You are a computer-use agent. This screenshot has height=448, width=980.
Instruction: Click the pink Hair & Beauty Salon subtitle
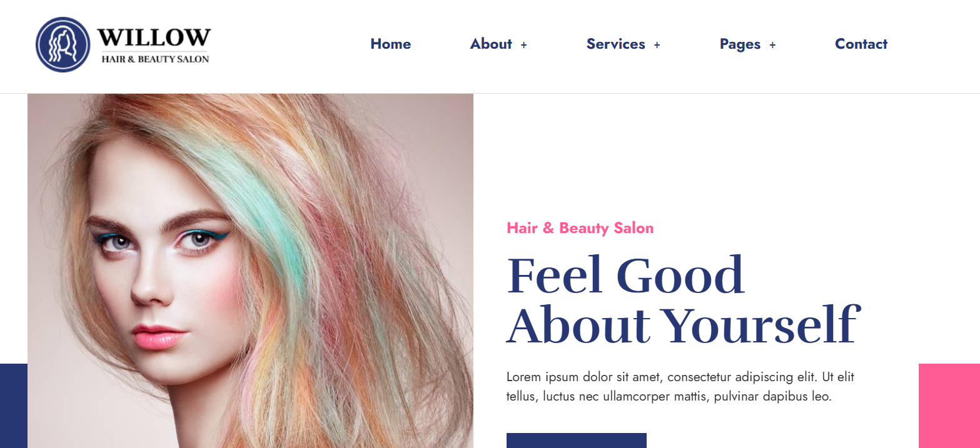point(580,228)
